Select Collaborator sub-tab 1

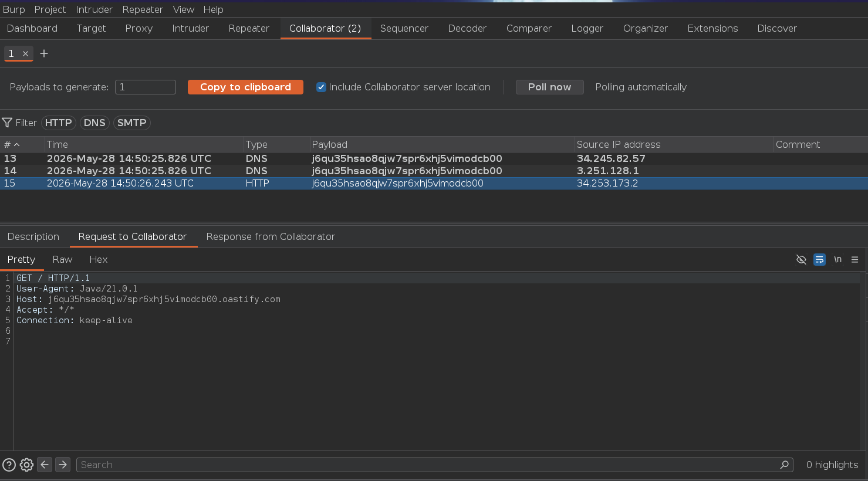pyautogui.click(x=11, y=53)
